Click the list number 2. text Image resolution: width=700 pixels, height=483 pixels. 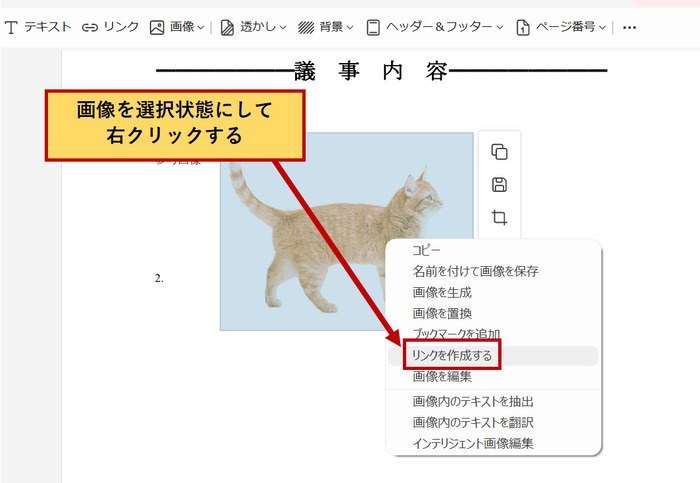(159, 279)
